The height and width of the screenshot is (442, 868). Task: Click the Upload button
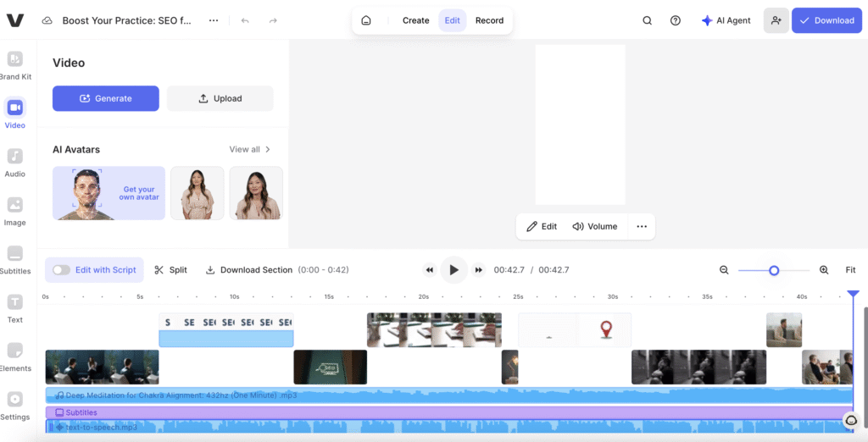220,98
